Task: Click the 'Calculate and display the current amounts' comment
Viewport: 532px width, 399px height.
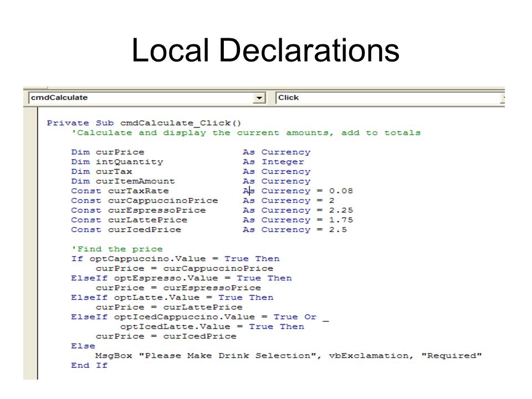Action: [245, 132]
